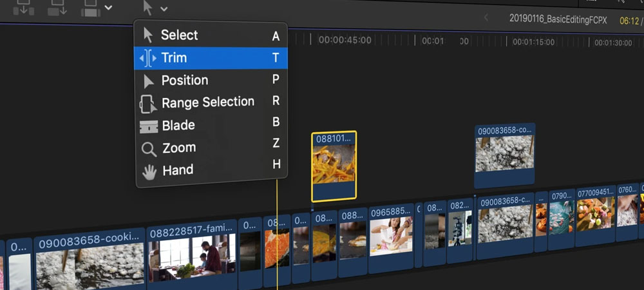Image resolution: width=644 pixels, height=290 pixels.
Task: Select the 0965885 clip in storyline
Action: pyautogui.click(x=391, y=238)
